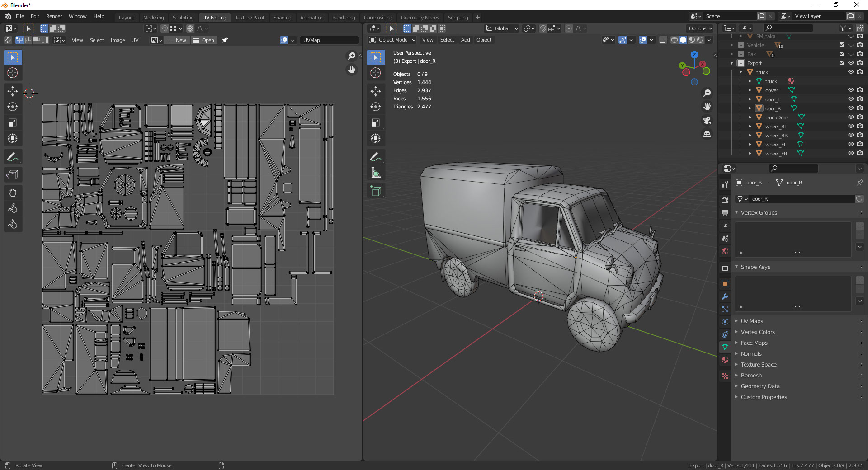The width and height of the screenshot is (868, 470).
Task: Activate the UV editor Cursor tool
Action: point(13,73)
